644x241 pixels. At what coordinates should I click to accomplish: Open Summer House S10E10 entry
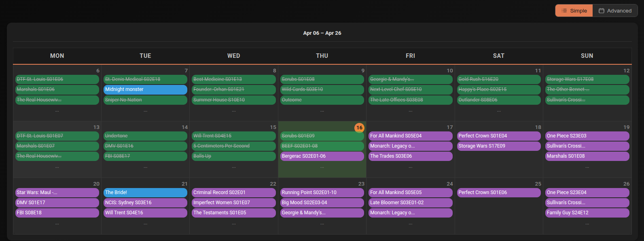point(234,100)
